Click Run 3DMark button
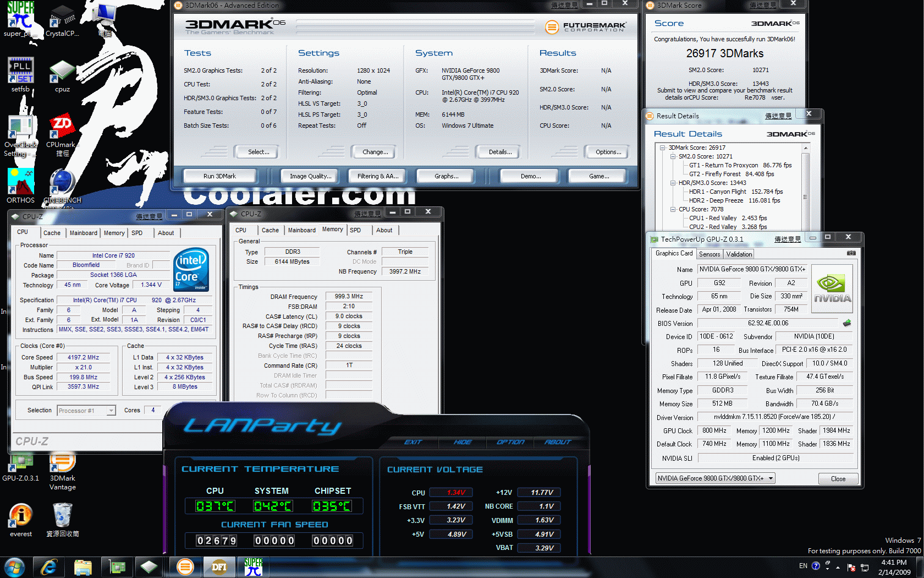Viewport: 924px width, 578px height. (219, 176)
